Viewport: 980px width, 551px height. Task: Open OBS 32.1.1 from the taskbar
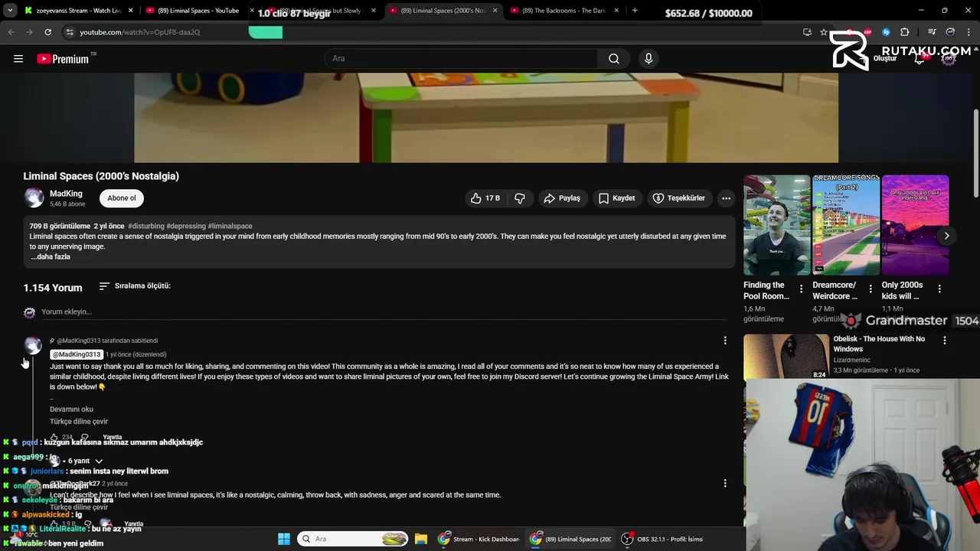click(663, 539)
